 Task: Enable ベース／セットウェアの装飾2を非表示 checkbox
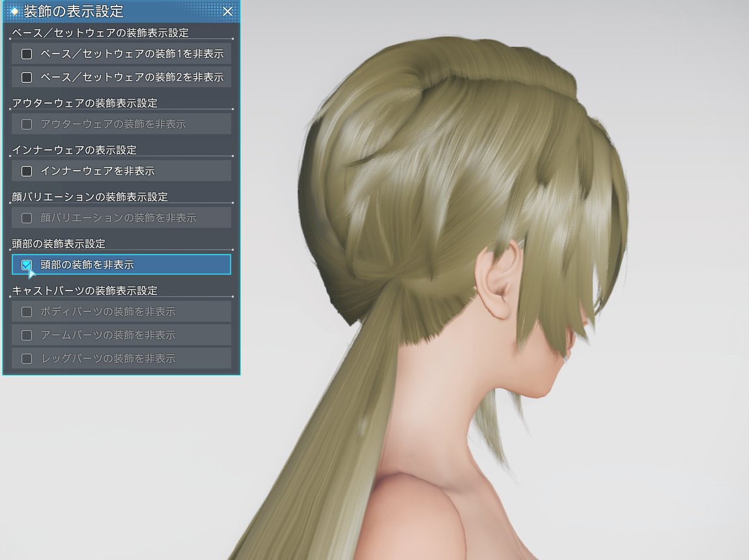pyautogui.click(x=27, y=77)
